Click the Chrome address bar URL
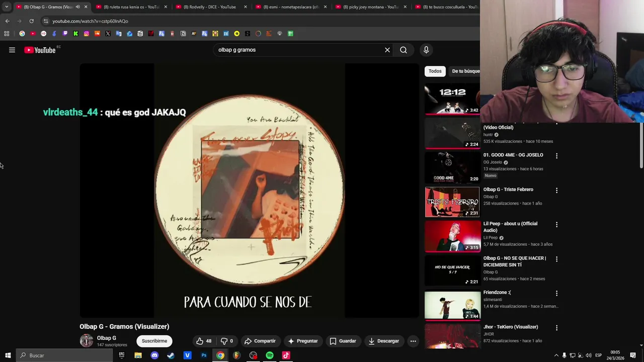Viewport: 644px width, 362px height. click(91, 21)
